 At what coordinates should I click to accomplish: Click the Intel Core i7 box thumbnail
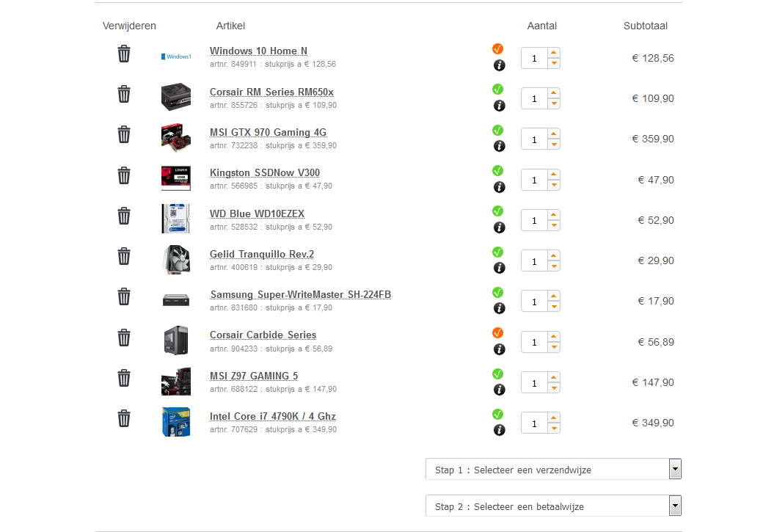(176, 421)
